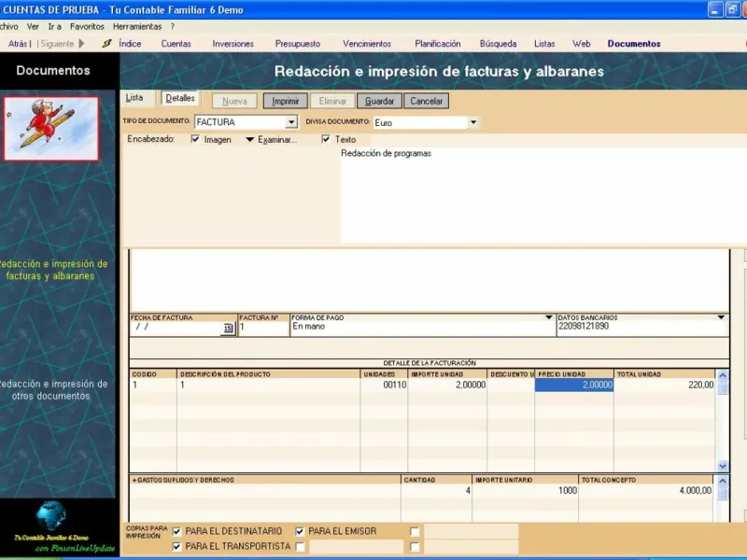The width and height of the screenshot is (747, 560).
Task: Toggle Para el destinatario copy checkbox
Action: (x=176, y=531)
